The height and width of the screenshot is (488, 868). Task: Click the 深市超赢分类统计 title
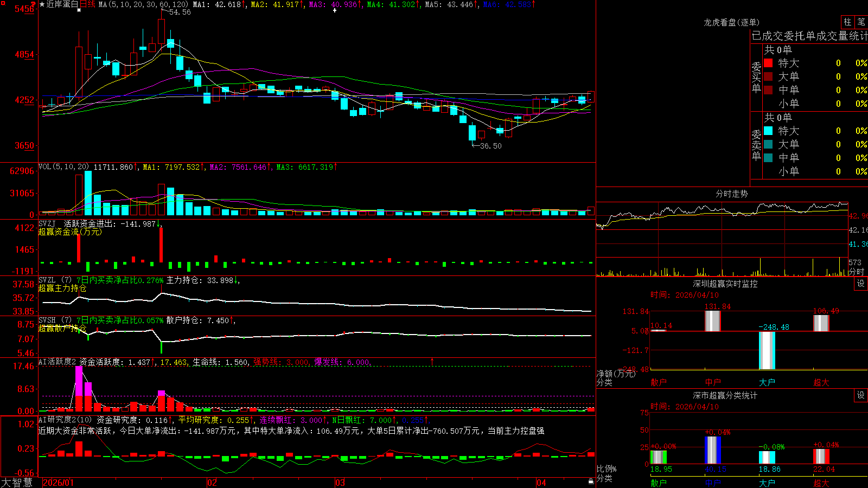point(725,395)
